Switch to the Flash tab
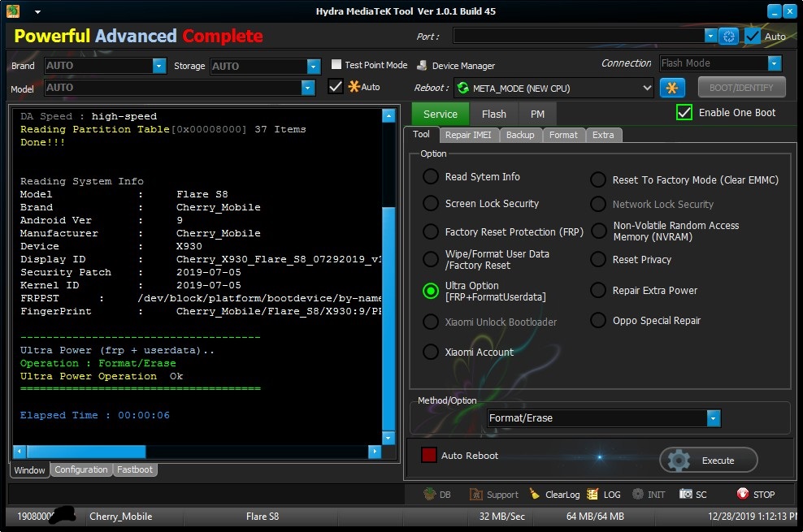The height and width of the screenshot is (532, 803). click(493, 114)
